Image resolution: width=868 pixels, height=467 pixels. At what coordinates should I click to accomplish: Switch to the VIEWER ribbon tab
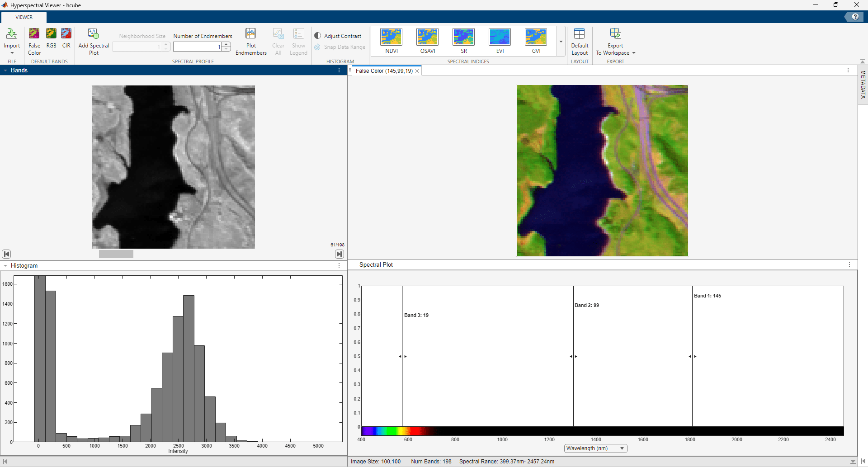tap(24, 17)
